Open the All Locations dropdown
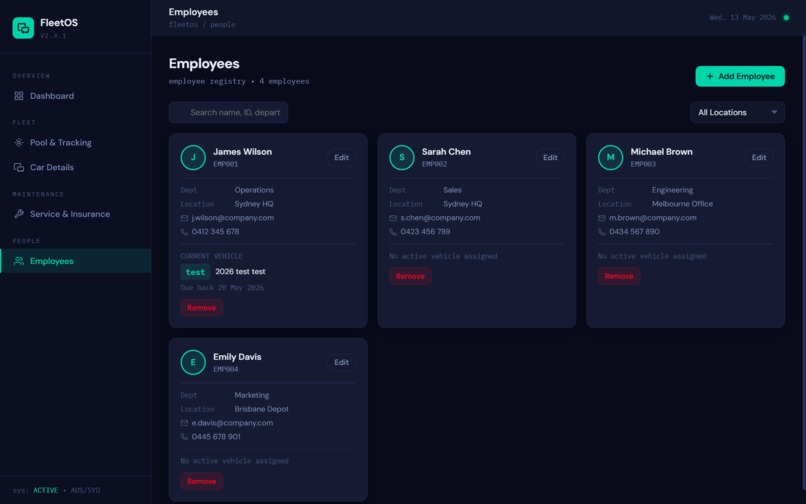The height and width of the screenshot is (504, 806). [x=737, y=113]
